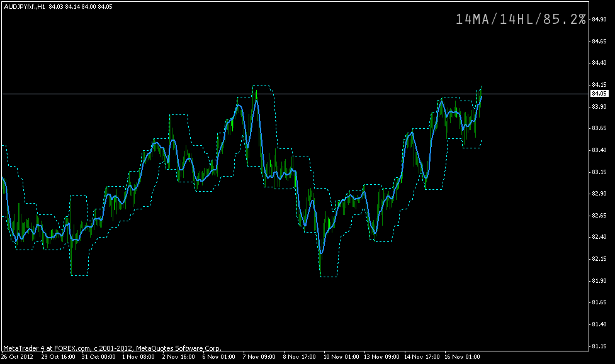
Task: Click the 81.40 price scale label
Action: click(x=599, y=324)
